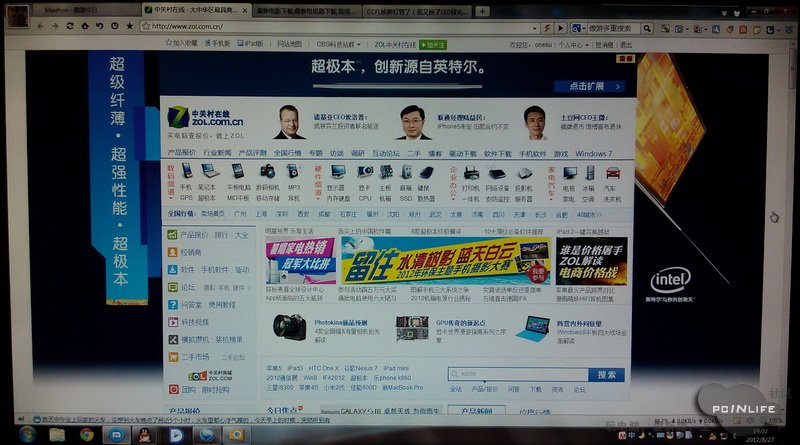The height and width of the screenshot is (445, 800).
Task: Switch to the 中关村在线 browser tab
Action: coord(195,10)
